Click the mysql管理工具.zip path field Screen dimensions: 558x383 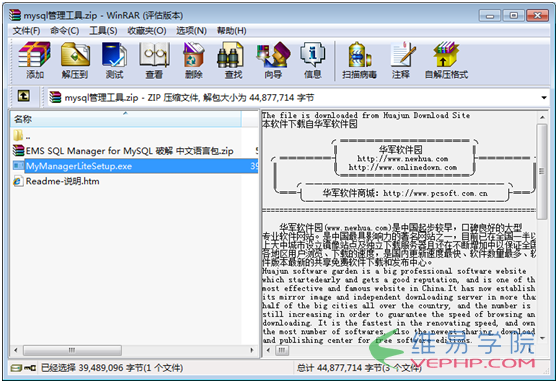(x=298, y=98)
